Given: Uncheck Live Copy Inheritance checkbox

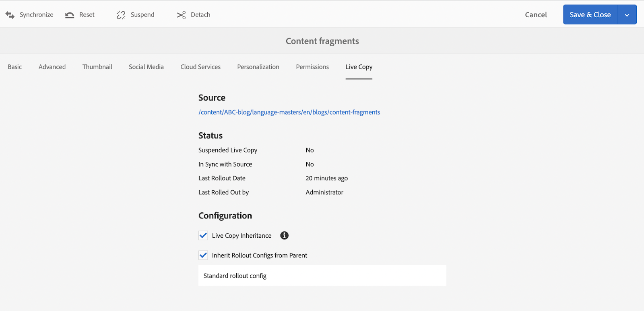Looking at the screenshot, I should (203, 235).
